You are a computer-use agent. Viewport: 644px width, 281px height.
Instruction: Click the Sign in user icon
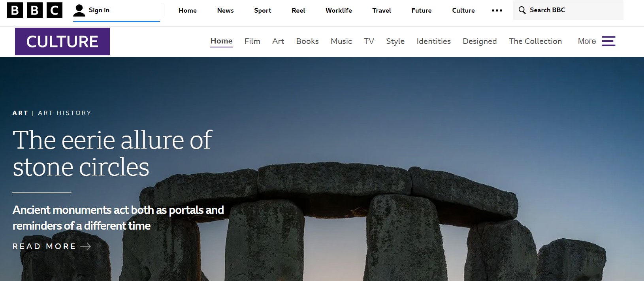point(79,11)
